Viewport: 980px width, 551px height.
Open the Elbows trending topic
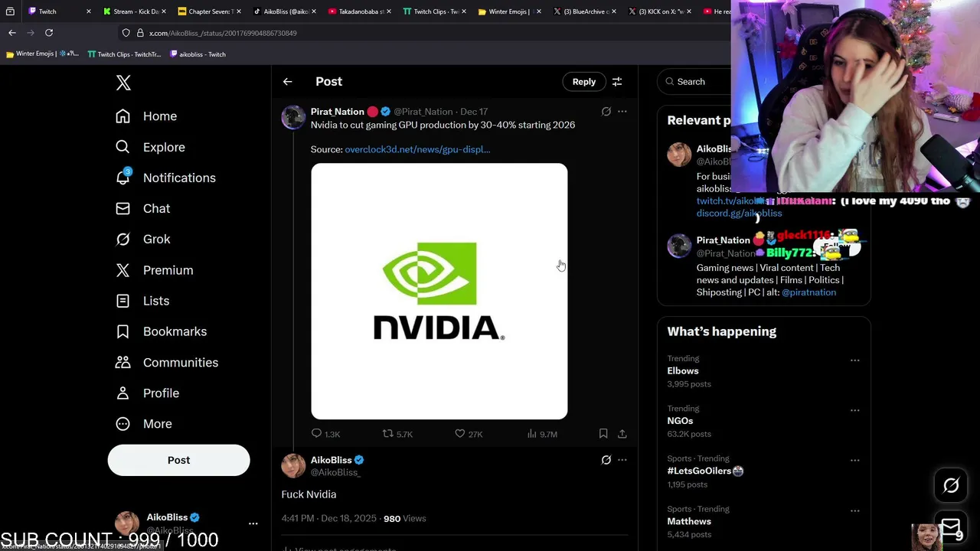point(683,371)
